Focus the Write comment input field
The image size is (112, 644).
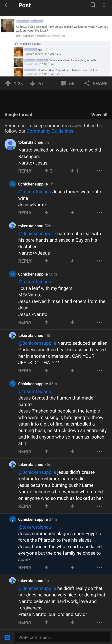(x=63, y=637)
